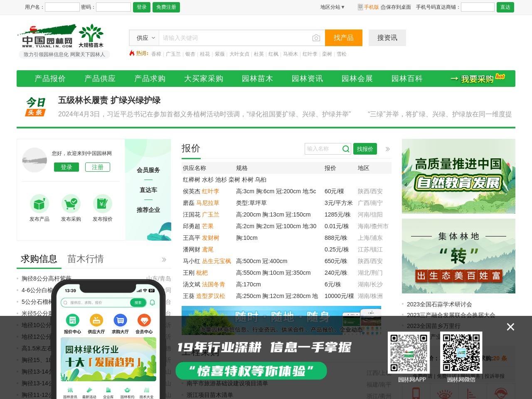532x399 pixels.
Task: Focus the 密码 input field
Action: pyautogui.click(x=113, y=7)
